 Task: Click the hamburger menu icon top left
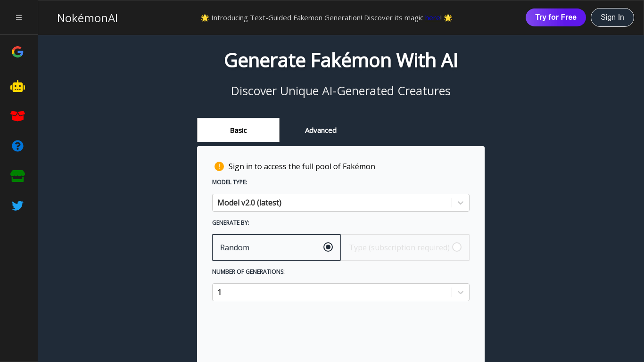coord(19,17)
